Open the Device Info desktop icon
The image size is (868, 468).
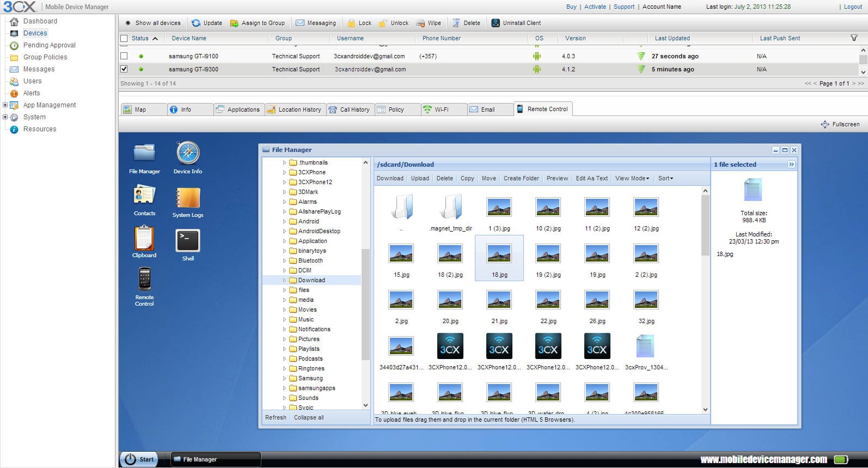(188, 154)
